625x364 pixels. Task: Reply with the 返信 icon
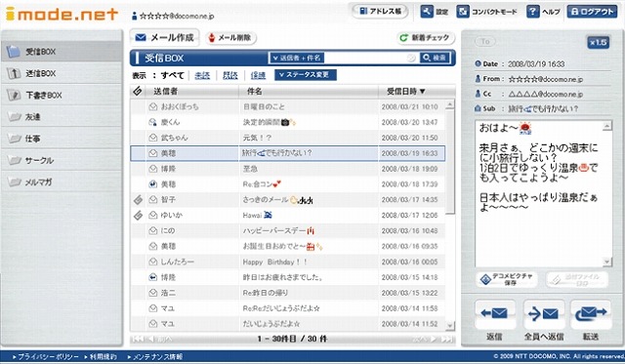coord(494,314)
